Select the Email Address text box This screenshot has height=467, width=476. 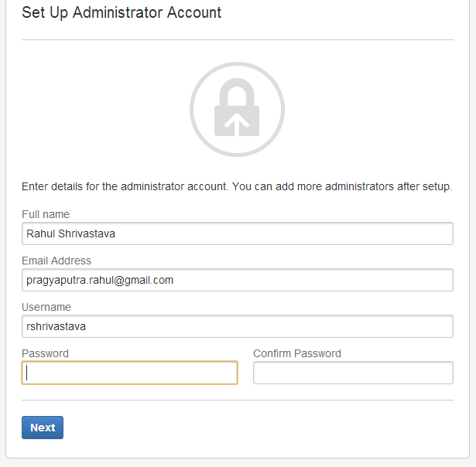pos(238,280)
